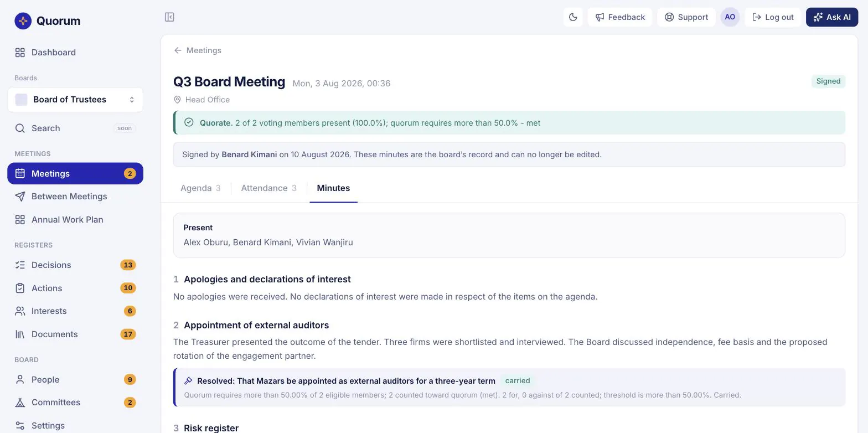
Task: Click the Decisions count badge 13
Action: [x=128, y=265]
